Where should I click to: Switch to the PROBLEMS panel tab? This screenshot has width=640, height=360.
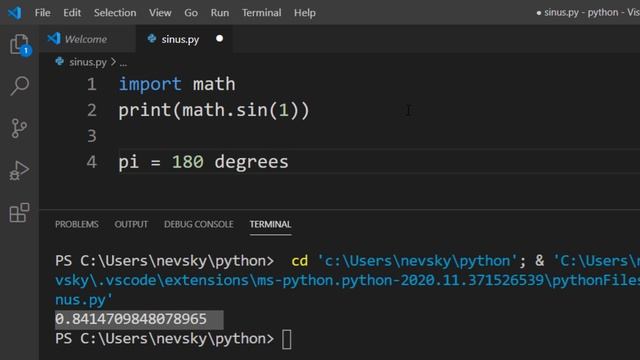click(x=77, y=224)
